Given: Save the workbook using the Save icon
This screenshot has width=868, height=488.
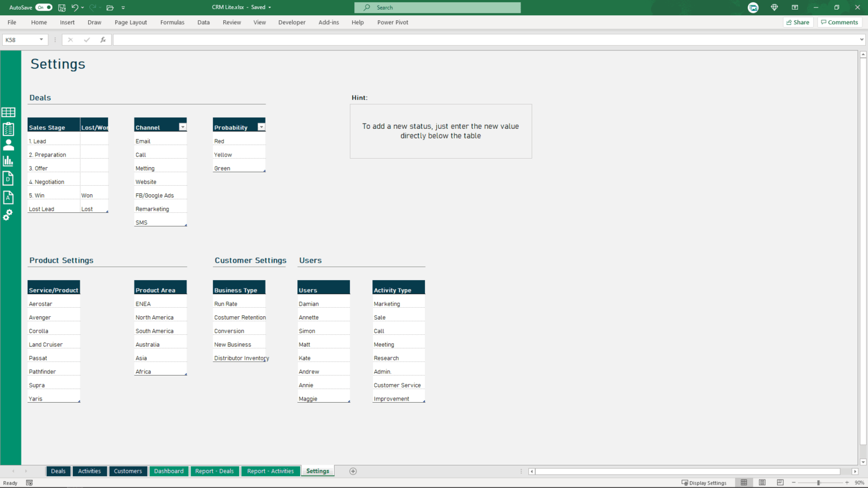Looking at the screenshot, I should click(x=62, y=7).
